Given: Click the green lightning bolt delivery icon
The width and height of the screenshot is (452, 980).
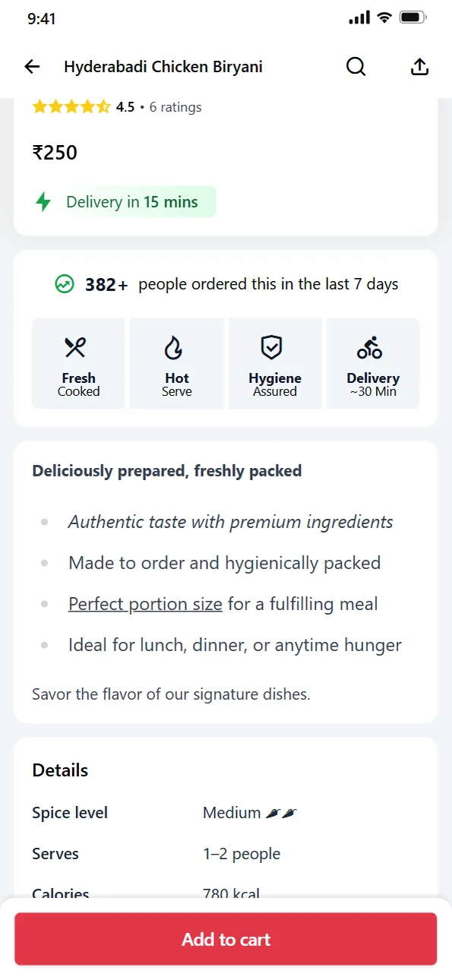Looking at the screenshot, I should point(44,202).
